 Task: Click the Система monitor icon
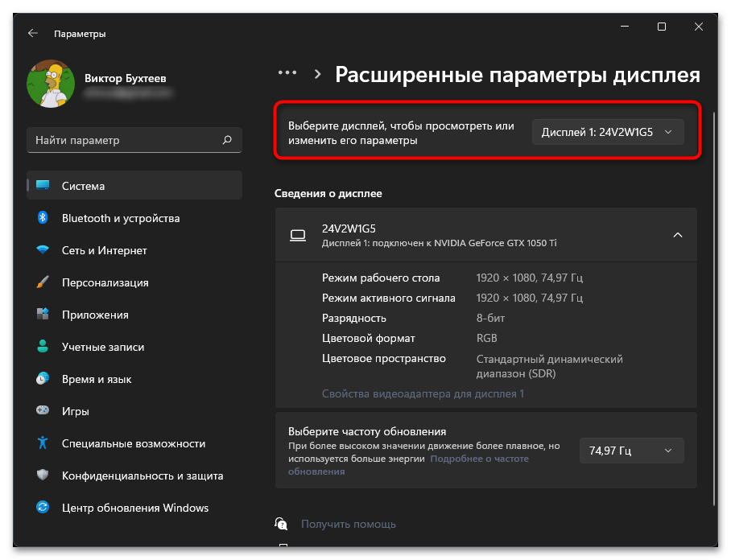43,185
